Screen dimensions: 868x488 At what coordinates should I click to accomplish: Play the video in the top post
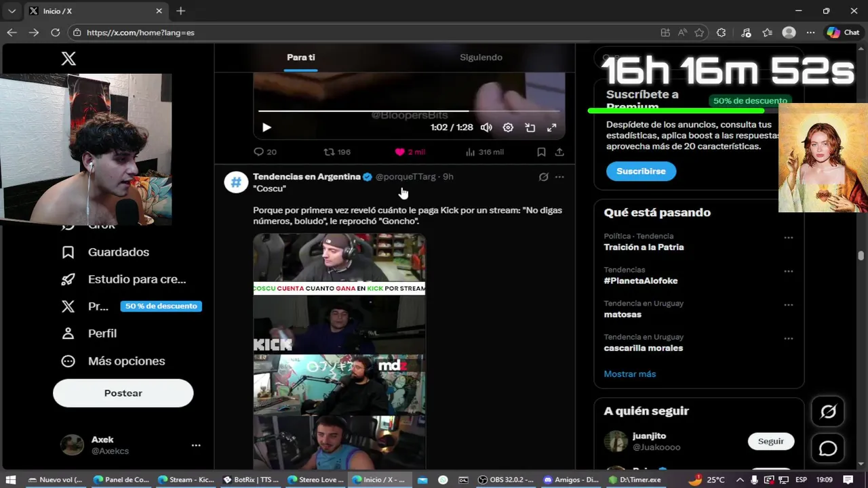267,127
